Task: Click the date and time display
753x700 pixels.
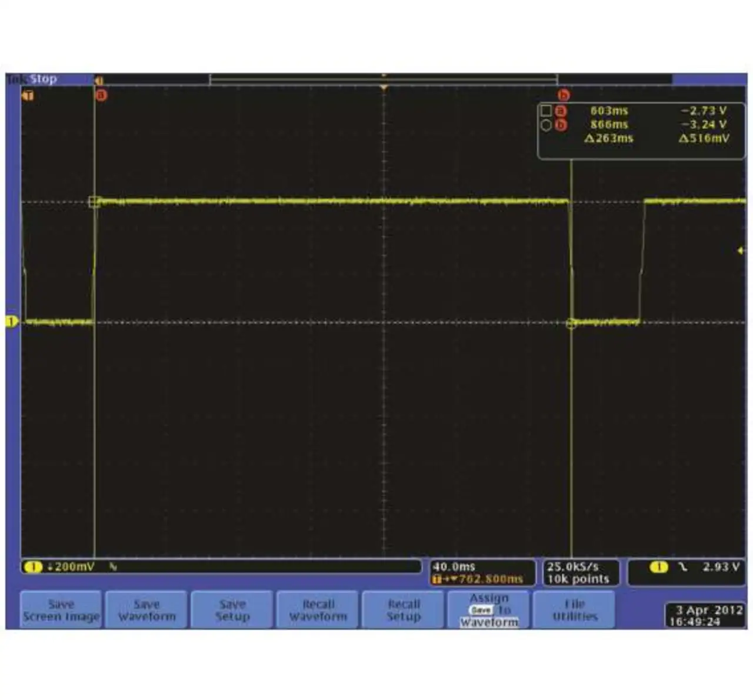Action: pyautogui.click(x=704, y=615)
